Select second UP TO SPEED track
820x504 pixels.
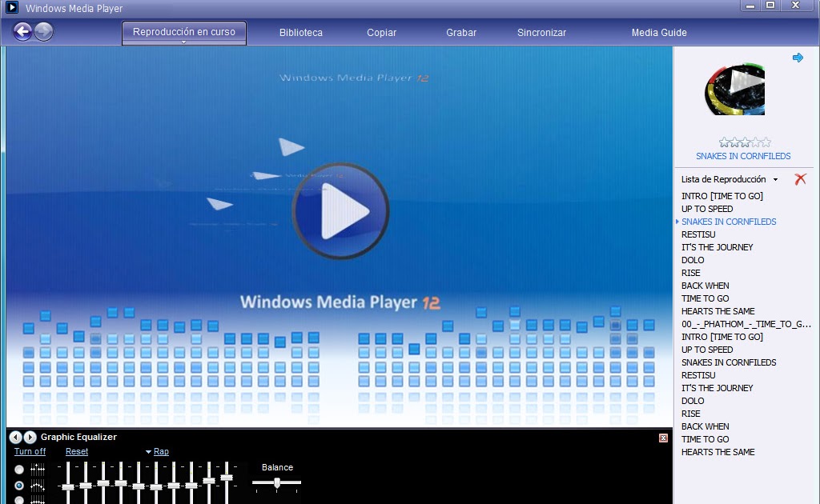click(707, 350)
